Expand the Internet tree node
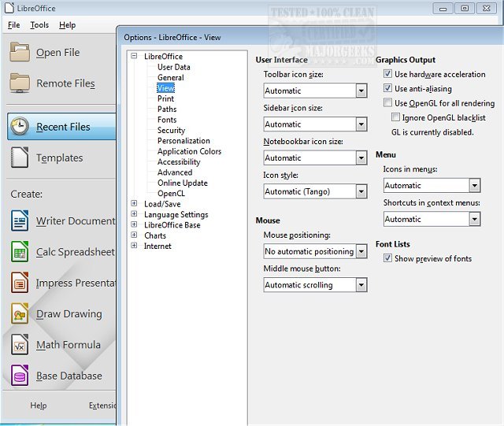Image resolution: width=504 pixels, height=426 pixels. point(134,246)
